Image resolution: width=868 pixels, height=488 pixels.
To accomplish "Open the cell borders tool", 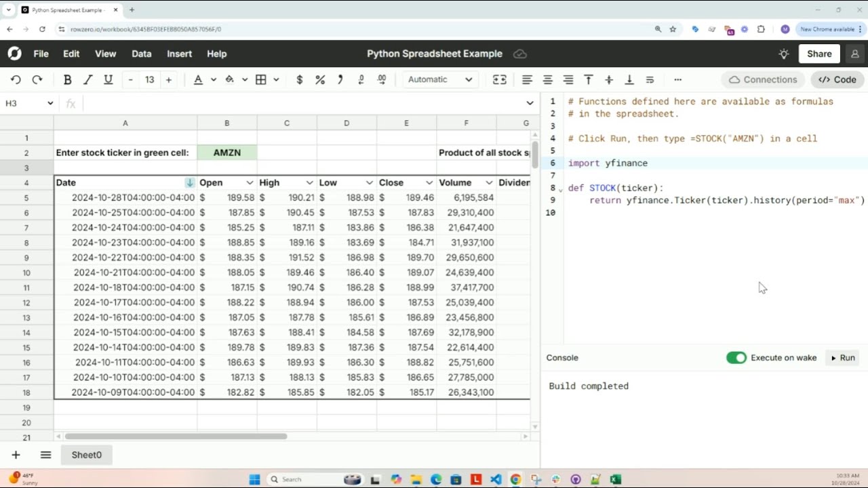I will point(261,80).
